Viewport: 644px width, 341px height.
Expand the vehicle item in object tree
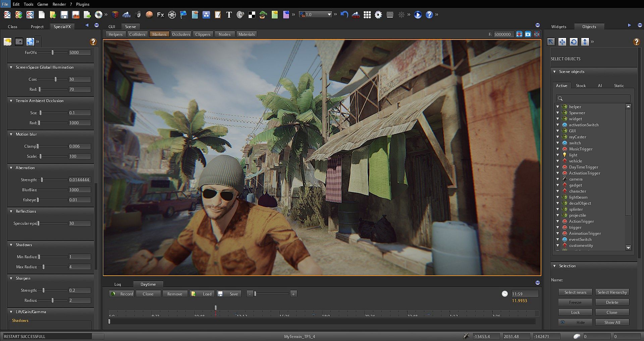[557, 161]
